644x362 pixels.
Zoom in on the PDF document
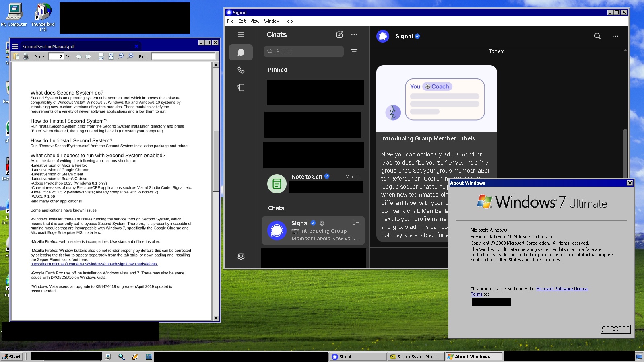point(130,57)
